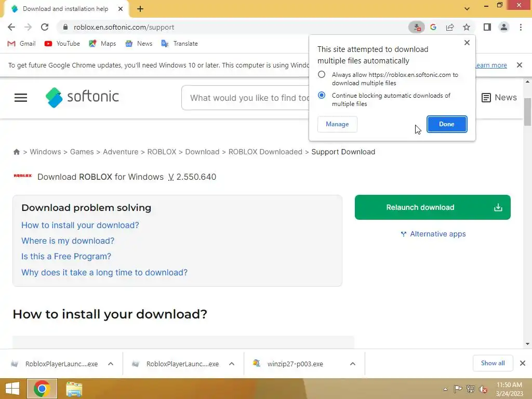Open Why does it take long link

tap(104, 272)
